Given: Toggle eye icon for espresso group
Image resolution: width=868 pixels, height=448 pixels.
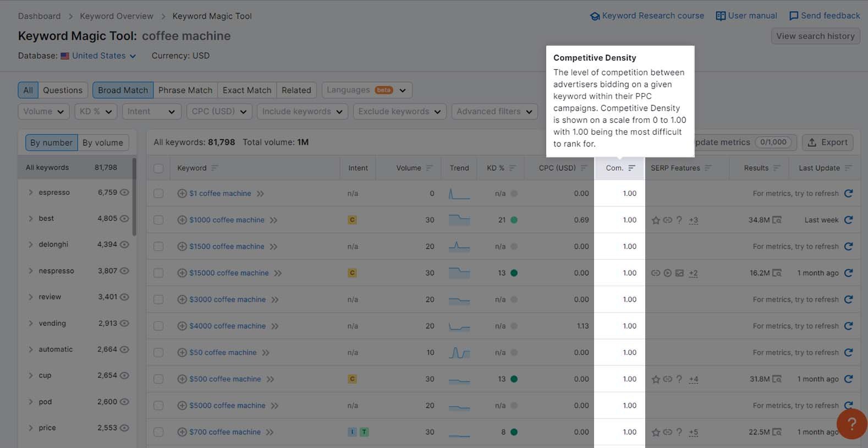Looking at the screenshot, I should coord(124,193).
